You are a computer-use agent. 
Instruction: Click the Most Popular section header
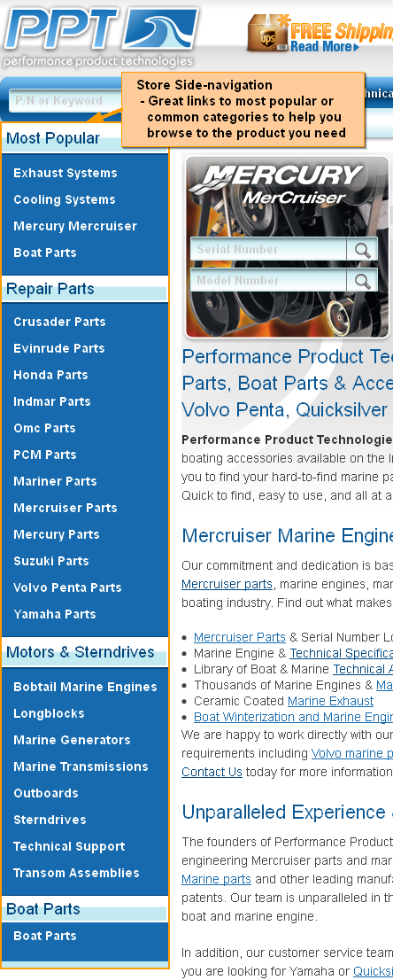pyautogui.click(x=53, y=139)
